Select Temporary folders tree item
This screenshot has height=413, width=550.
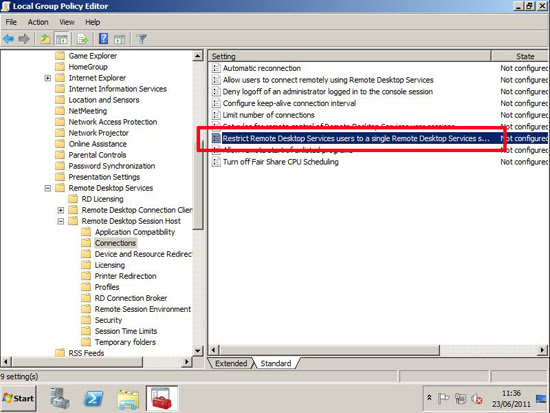(125, 342)
